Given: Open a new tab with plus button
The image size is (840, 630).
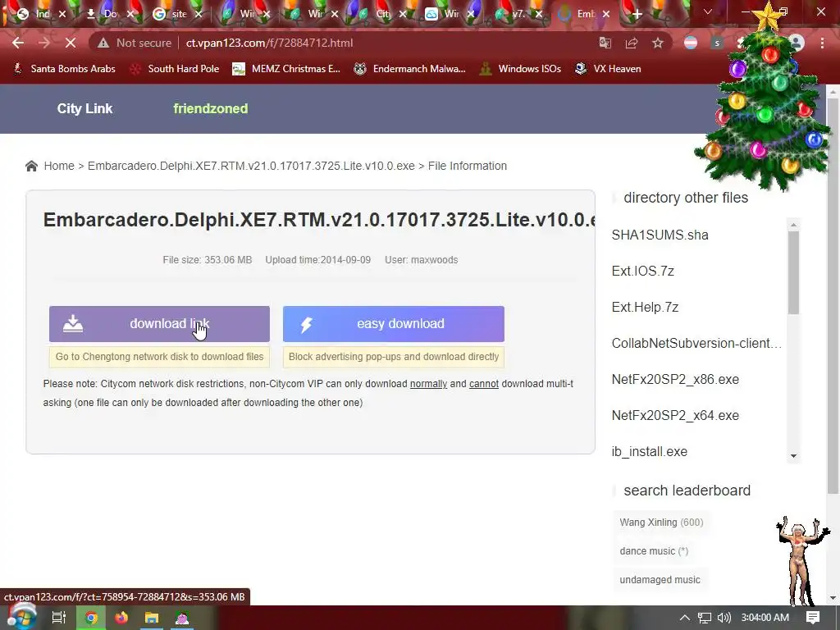Looking at the screenshot, I should pos(637,15).
